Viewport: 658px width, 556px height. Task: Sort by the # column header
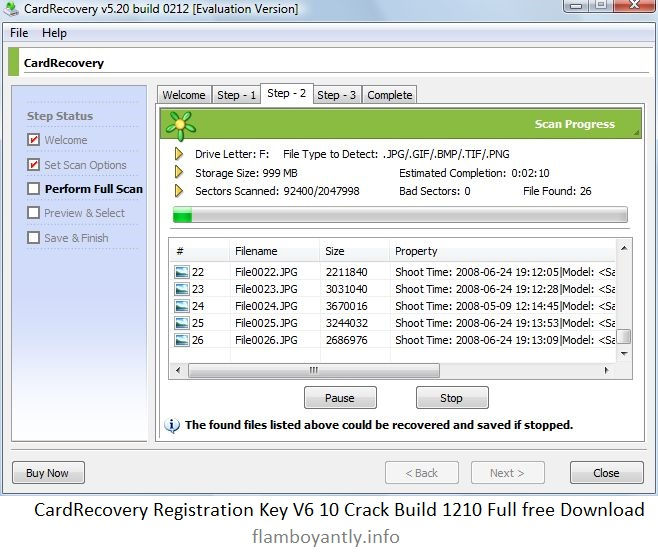coord(200,251)
